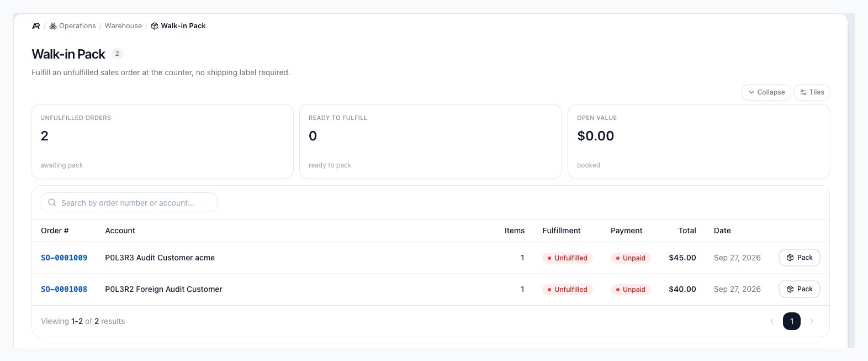Go to previous page arrow
868x361 pixels.
[x=772, y=321]
